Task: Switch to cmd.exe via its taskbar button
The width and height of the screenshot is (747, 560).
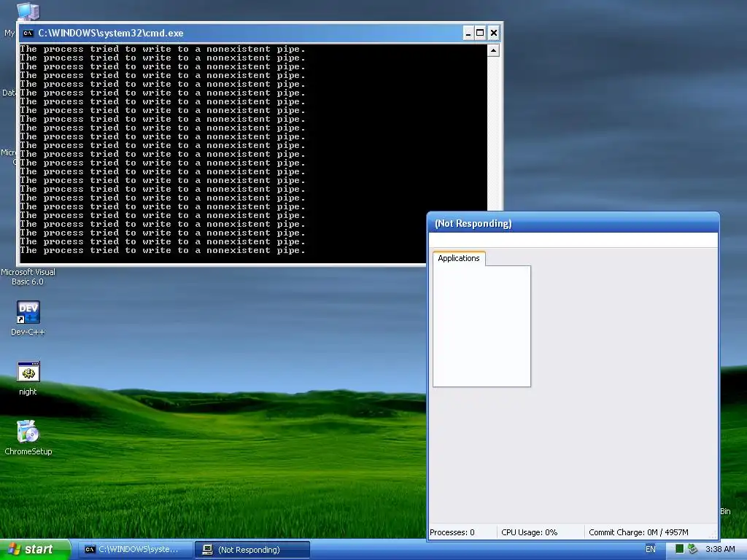Action: [x=135, y=550]
